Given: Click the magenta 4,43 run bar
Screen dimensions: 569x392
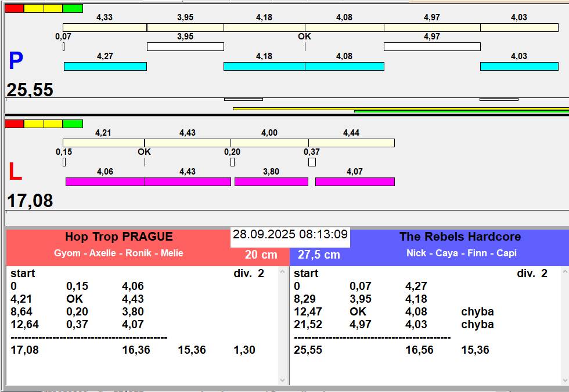Looking at the screenshot, I should point(188,182).
